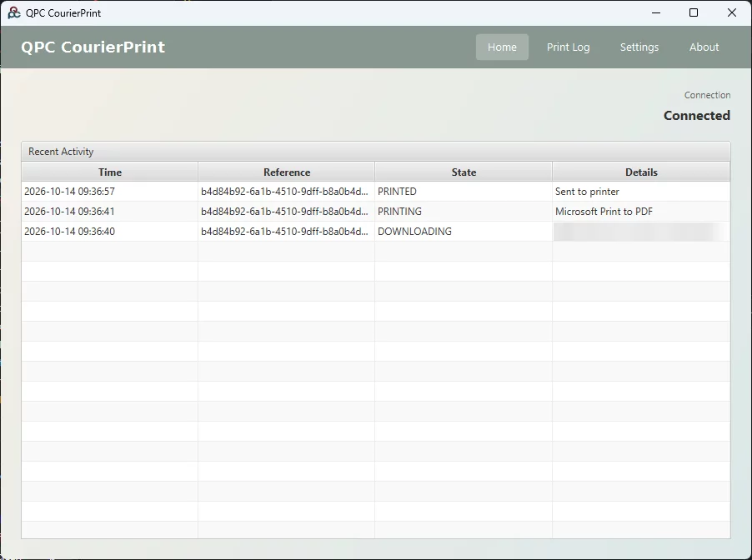This screenshot has height=560, width=752.
Task: Click the reference ID in the DOWNLOADING row
Action: pyautogui.click(x=286, y=232)
